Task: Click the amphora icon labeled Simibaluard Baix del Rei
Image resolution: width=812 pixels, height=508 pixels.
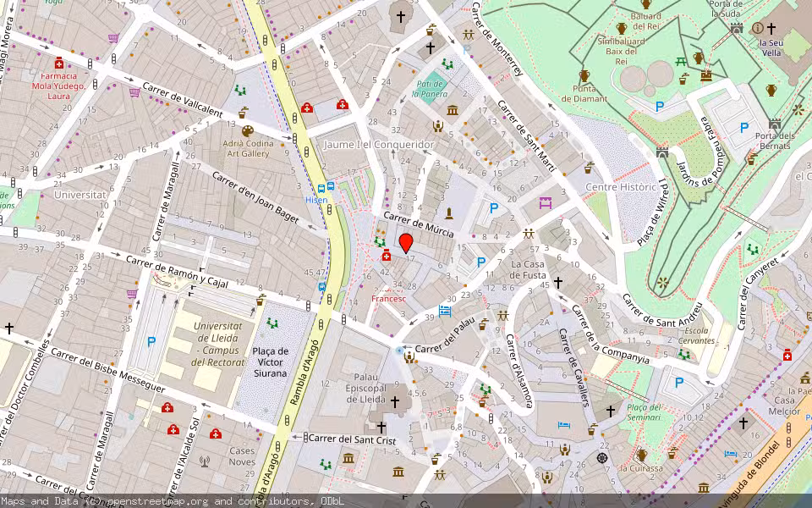Action: tap(621, 27)
